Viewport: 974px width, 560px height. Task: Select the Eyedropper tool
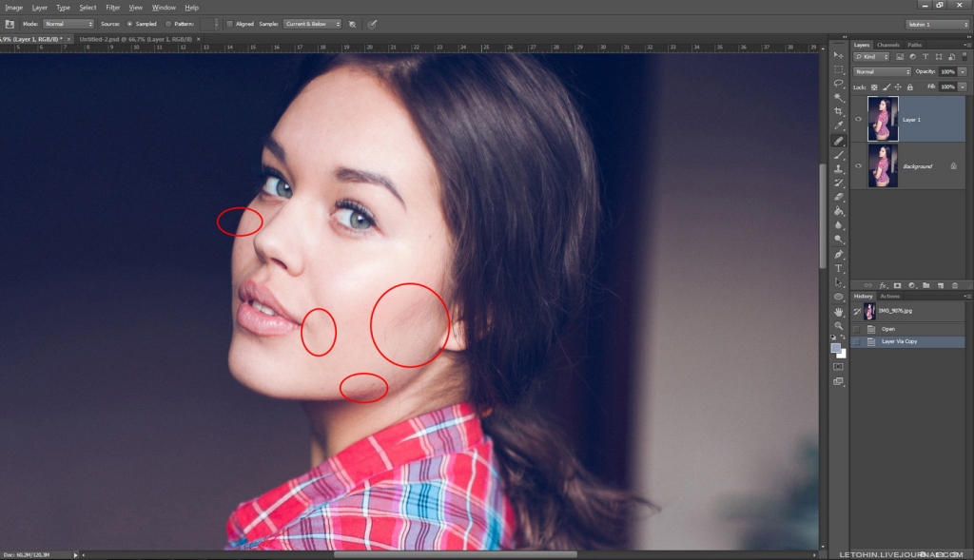tap(839, 126)
